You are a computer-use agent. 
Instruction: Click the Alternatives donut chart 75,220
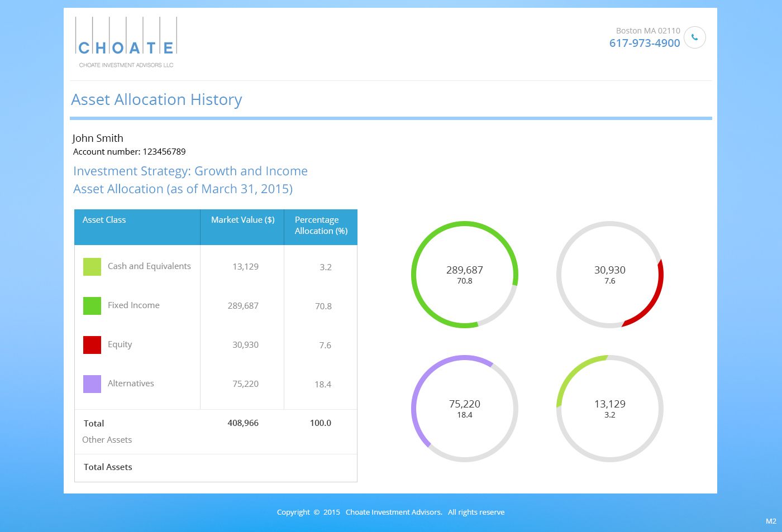(465, 409)
